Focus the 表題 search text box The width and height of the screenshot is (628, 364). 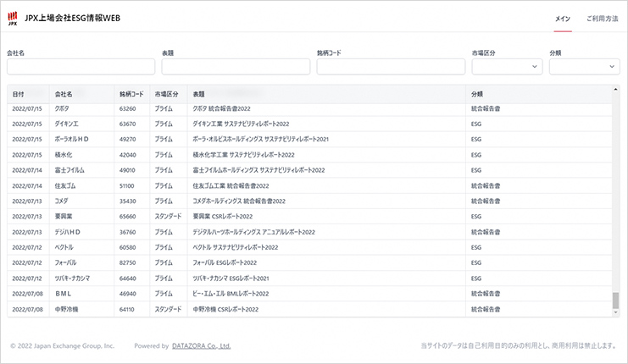coord(236,67)
